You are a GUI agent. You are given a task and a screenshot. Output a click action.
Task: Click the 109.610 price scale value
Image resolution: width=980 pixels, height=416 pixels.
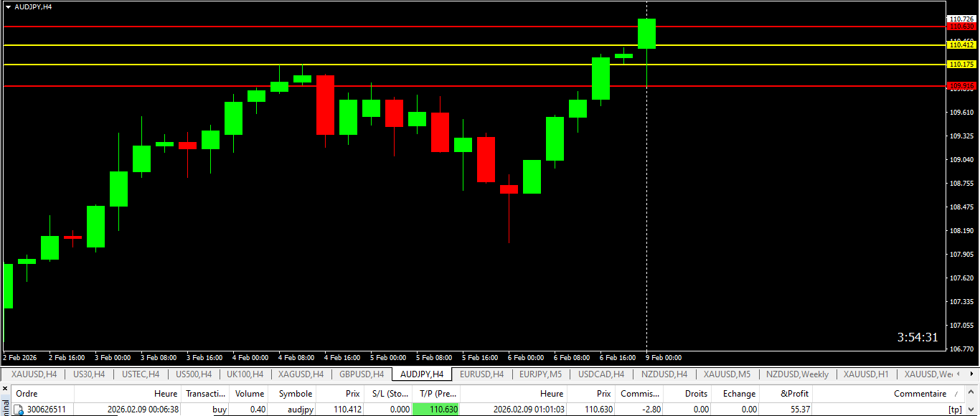pyautogui.click(x=961, y=113)
